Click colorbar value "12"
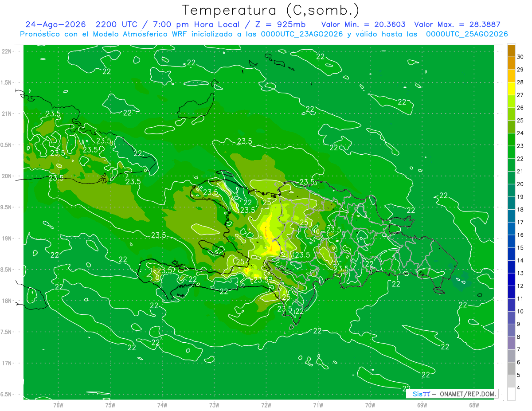This screenshot has height=411, width=532. coord(521,286)
